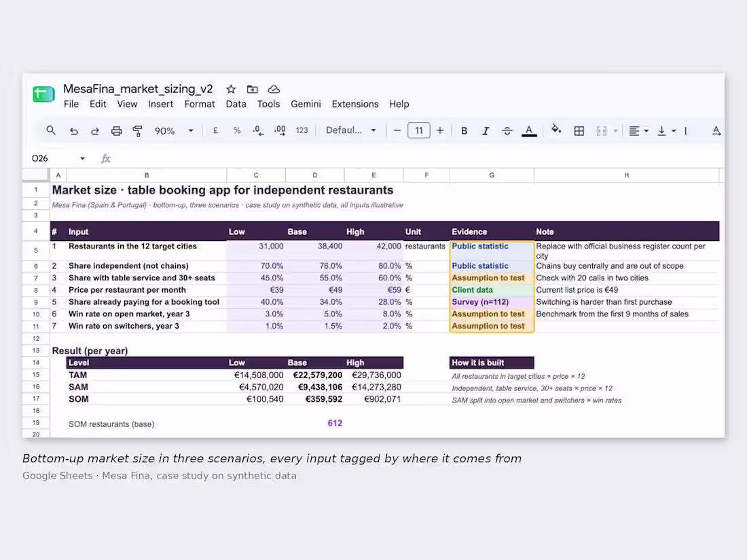Toggle italic formatting
This screenshot has height=560, width=747.
click(486, 131)
